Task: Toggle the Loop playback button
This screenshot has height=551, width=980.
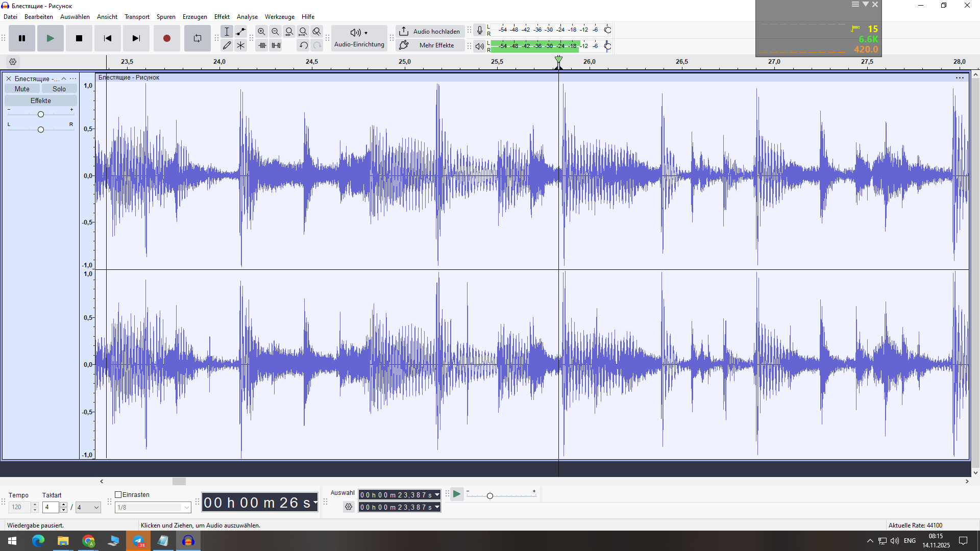Action: pos(198,38)
